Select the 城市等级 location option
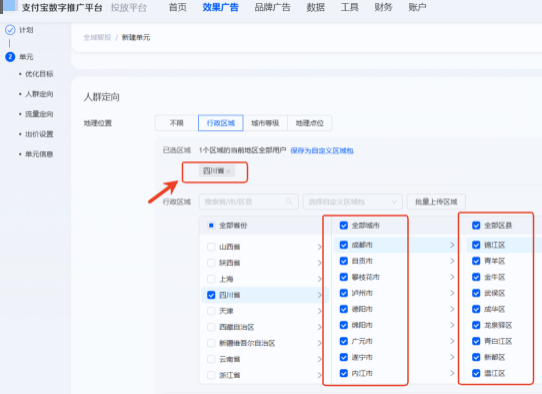This screenshot has width=542, height=394. [x=265, y=123]
